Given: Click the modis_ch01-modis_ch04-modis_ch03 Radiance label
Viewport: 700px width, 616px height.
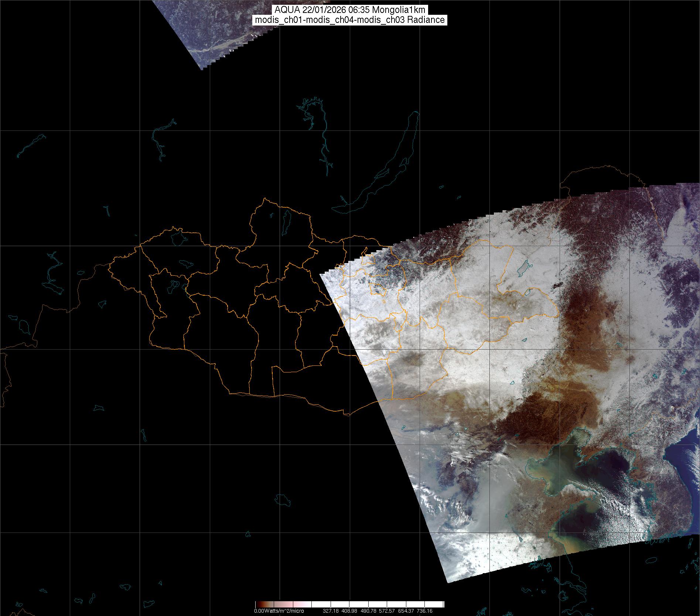Looking at the screenshot, I should click(x=349, y=20).
